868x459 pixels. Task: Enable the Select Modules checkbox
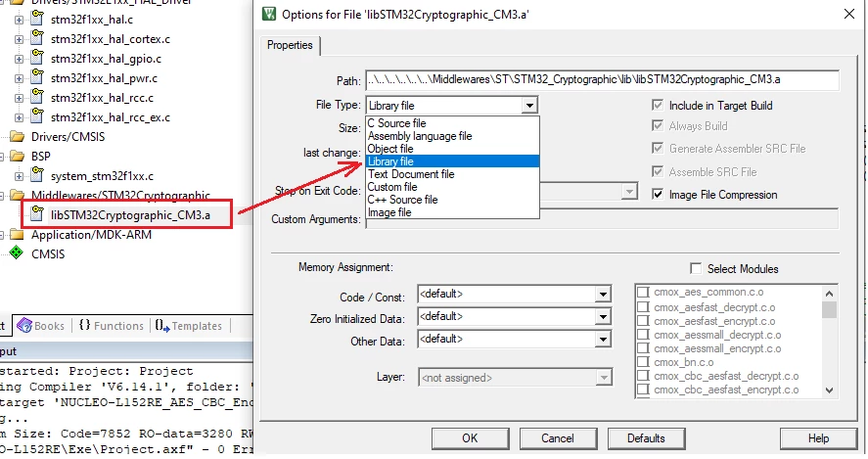696,268
